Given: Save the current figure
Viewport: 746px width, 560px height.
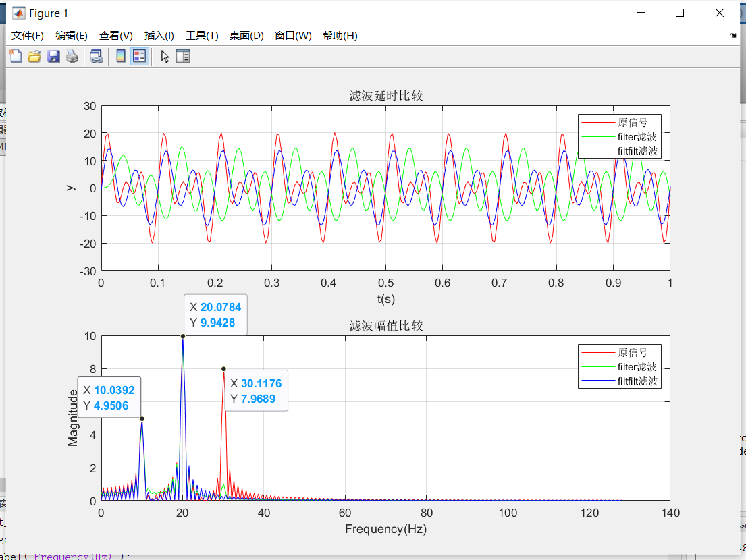Looking at the screenshot, I should (x=54, y=56).
